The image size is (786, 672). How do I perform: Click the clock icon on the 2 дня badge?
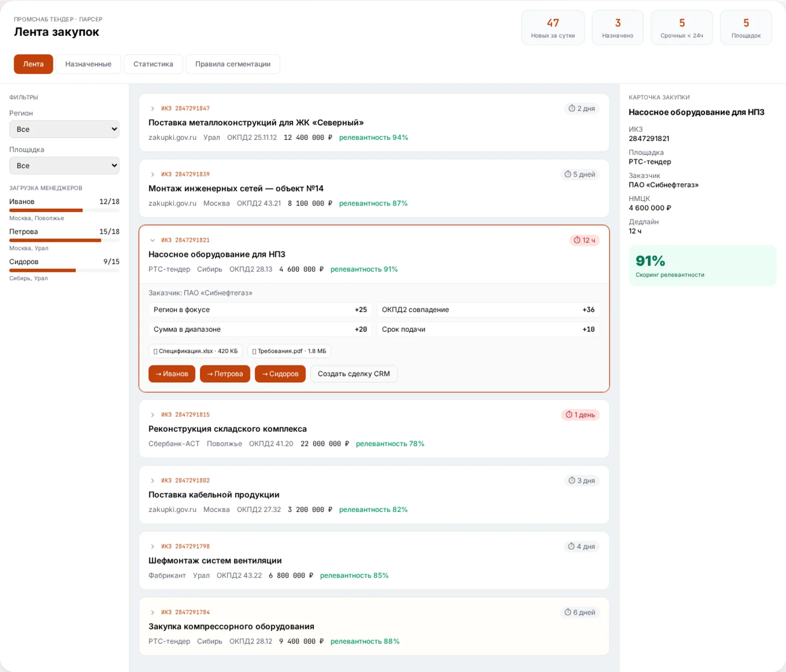(572, 108)
